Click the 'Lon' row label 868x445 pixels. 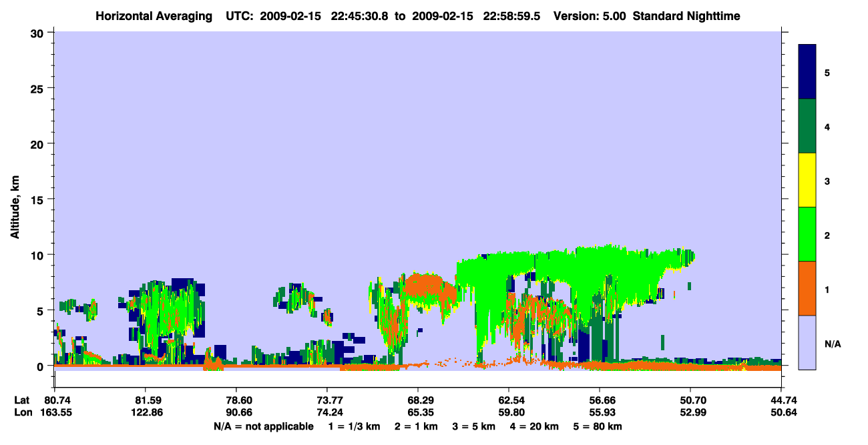click(x=22, y=412)
